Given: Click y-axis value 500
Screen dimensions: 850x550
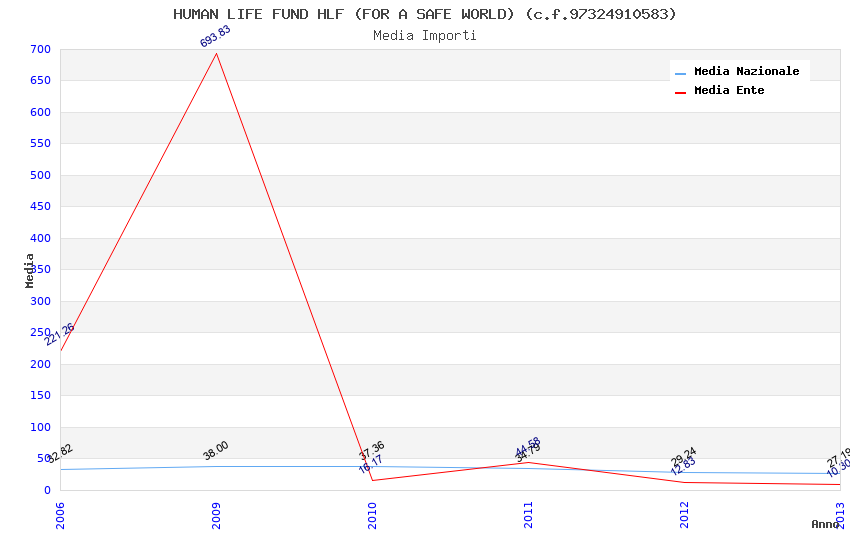Looking at the screenshot, I should point(41,175).
